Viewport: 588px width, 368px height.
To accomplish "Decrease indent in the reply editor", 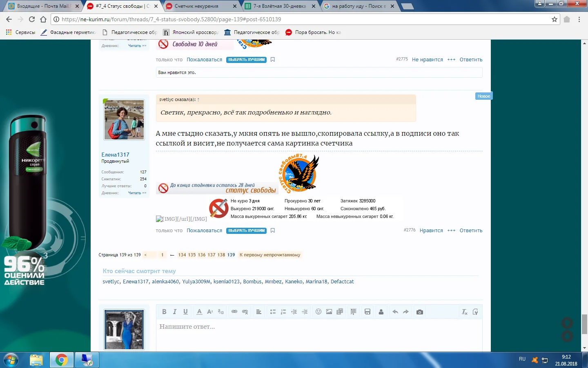I will coord(294,312).
